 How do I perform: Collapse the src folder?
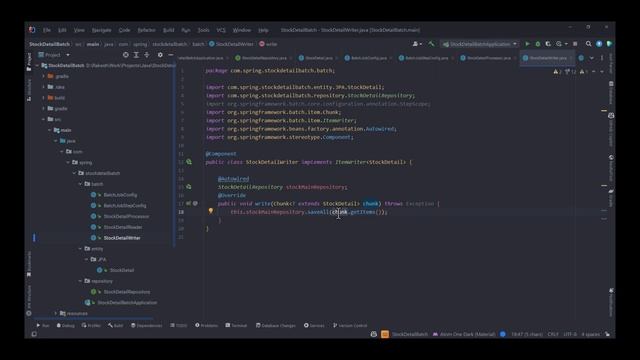(44, 119)
